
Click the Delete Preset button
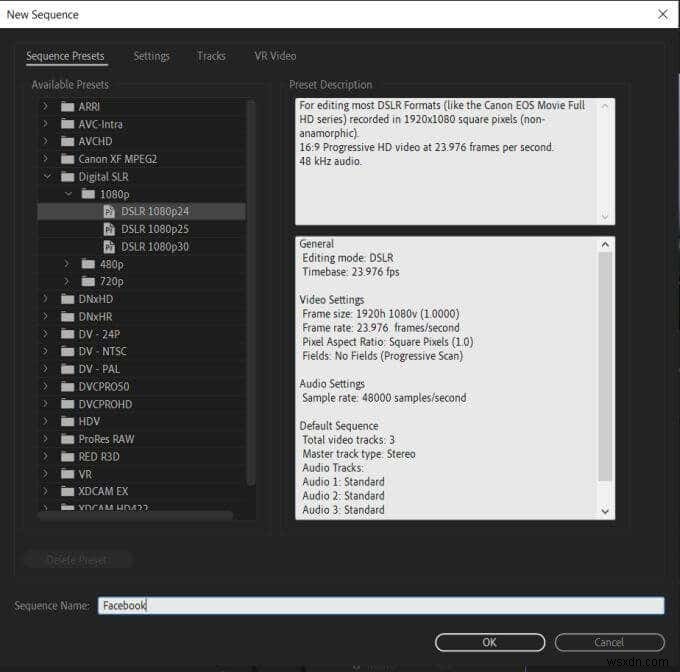click(x=78, y=561)
